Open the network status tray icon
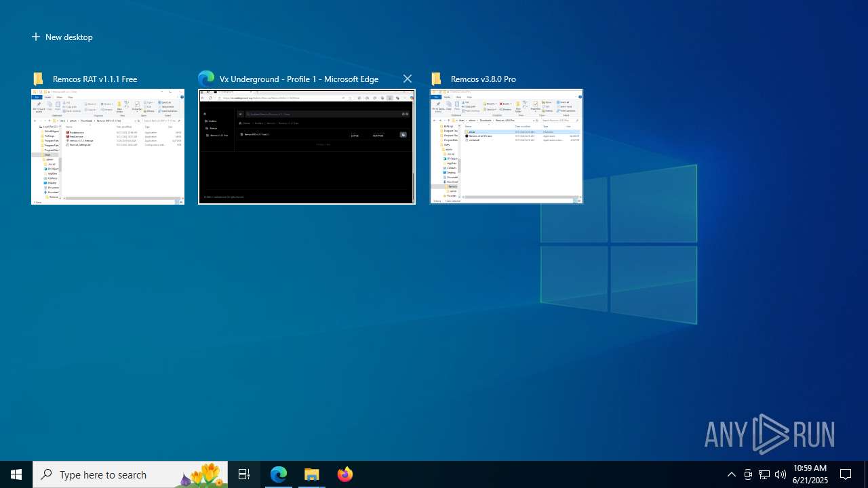868x488 pixels. coord(764,474)
